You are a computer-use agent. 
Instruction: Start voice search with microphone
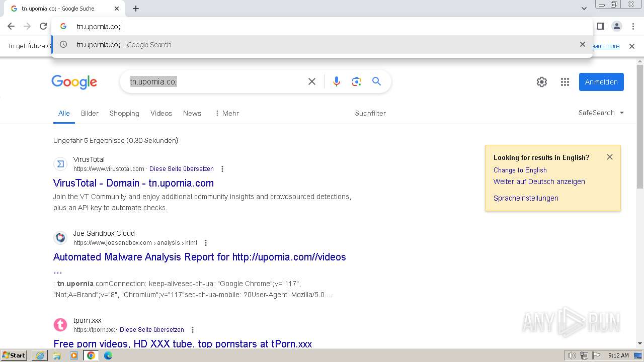pyautogui.click(x=337, y=81)
